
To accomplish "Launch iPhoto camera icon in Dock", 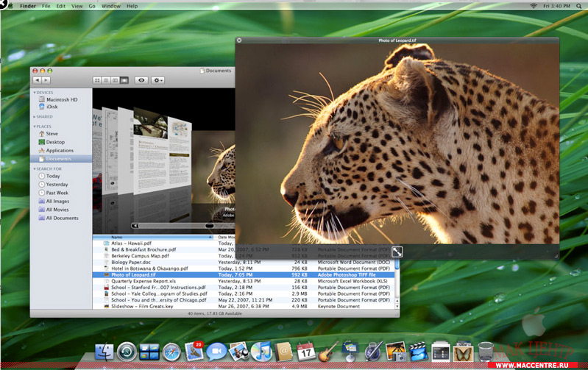I will 396,352.
